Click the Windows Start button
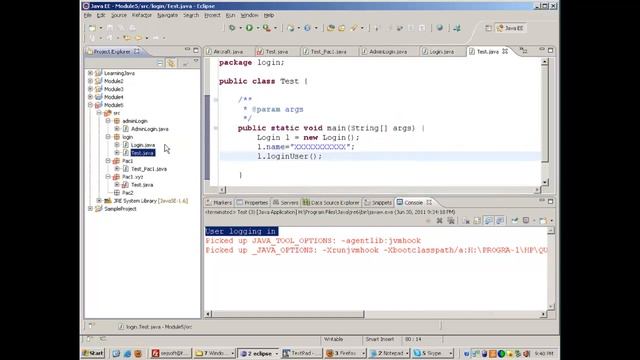The image size is (640, 360). pyautogui.click(x=93, y=353)
